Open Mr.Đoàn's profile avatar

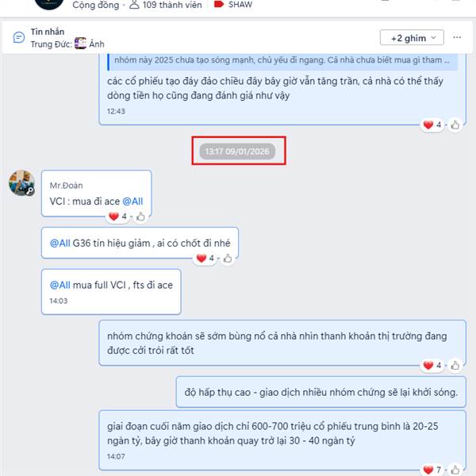pos(21,183)
